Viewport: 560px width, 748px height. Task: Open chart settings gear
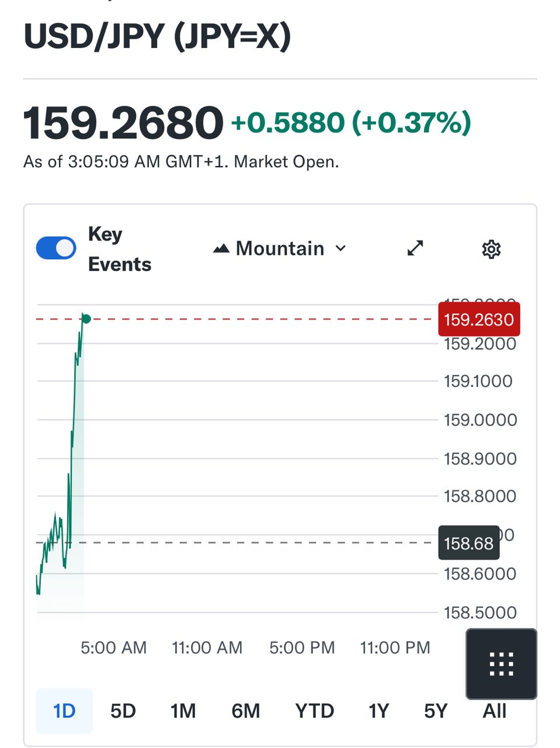(x=491, y=250)
